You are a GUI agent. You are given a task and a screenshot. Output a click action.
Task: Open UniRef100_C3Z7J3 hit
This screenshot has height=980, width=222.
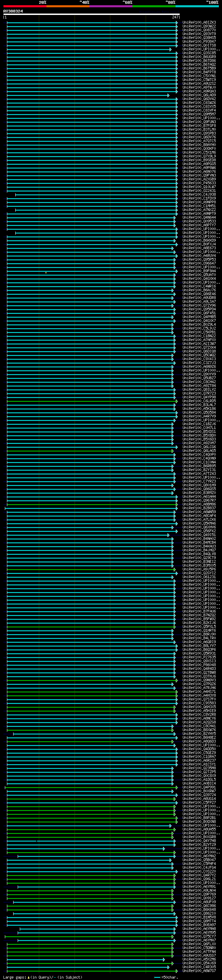[x=199, y=363]
